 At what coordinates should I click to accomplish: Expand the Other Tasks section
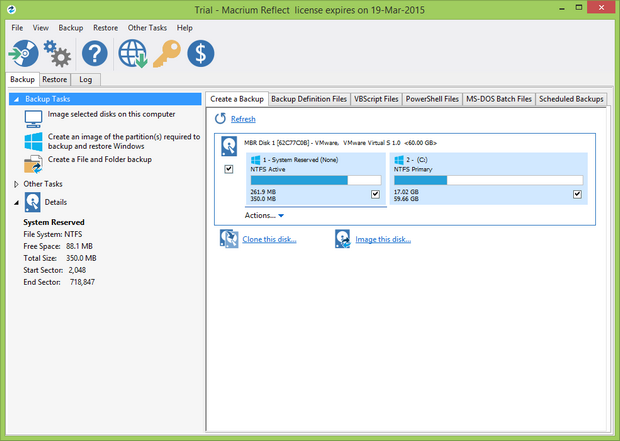[x=16, y=184]
